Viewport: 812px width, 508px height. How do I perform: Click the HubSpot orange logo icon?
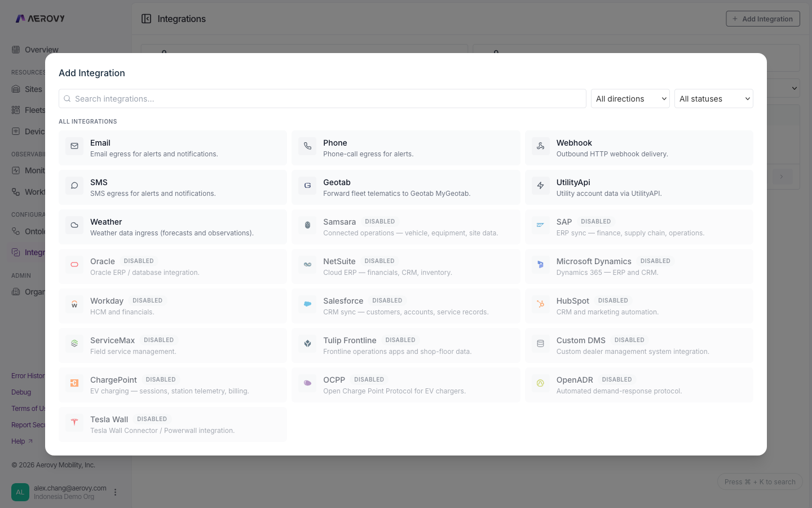pos(540,304)
